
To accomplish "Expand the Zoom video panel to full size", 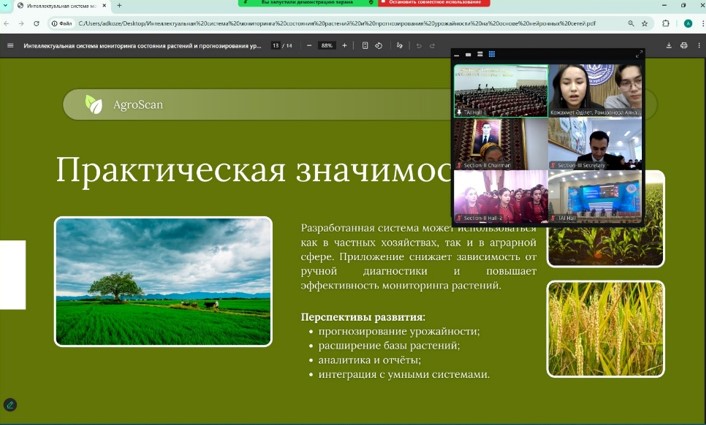I will (x=640, y=54).
